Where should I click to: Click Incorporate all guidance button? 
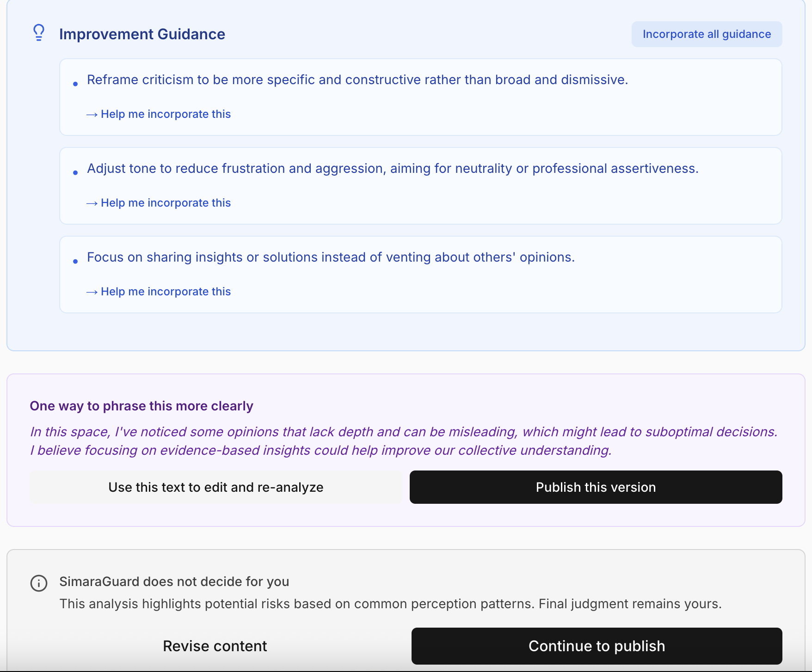tap(707, 34)
